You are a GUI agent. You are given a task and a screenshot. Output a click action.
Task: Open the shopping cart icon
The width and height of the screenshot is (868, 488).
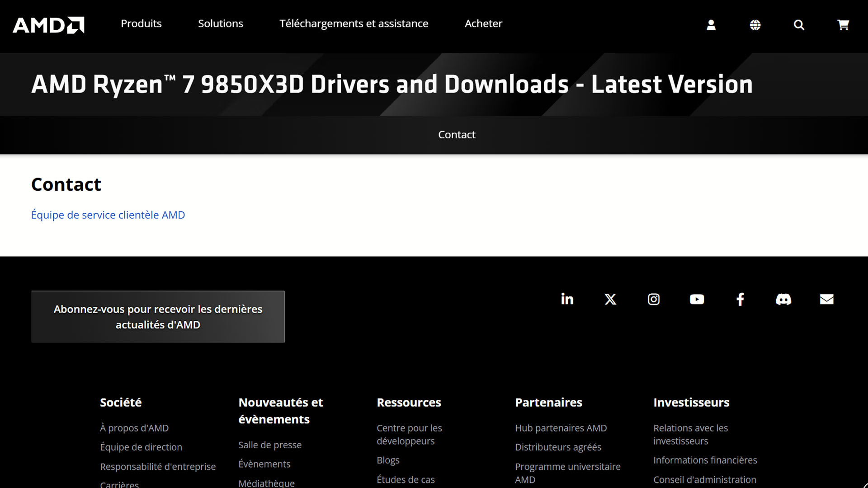[x=843, y=25]
